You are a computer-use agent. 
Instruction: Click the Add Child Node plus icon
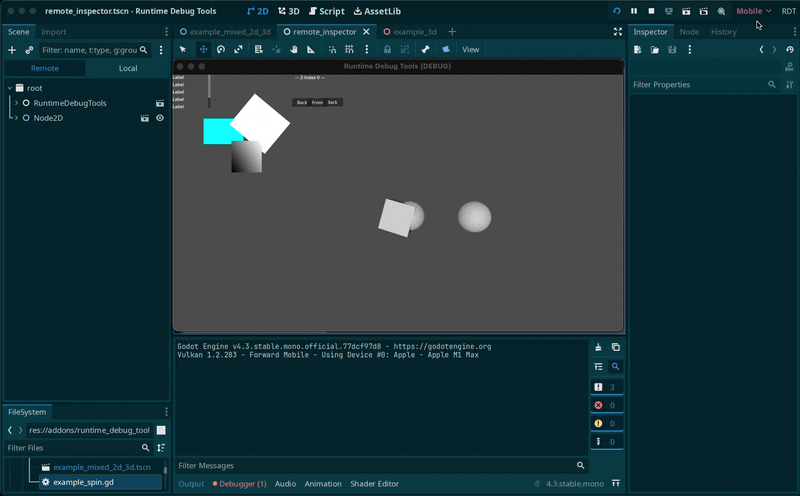click(x=12, y=49)
